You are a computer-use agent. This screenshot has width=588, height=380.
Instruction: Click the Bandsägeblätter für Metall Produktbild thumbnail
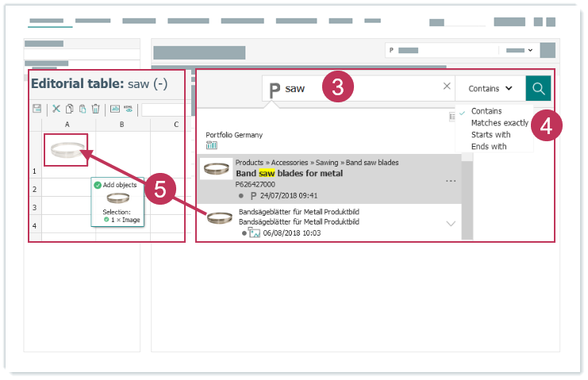[x=220, y=218]
